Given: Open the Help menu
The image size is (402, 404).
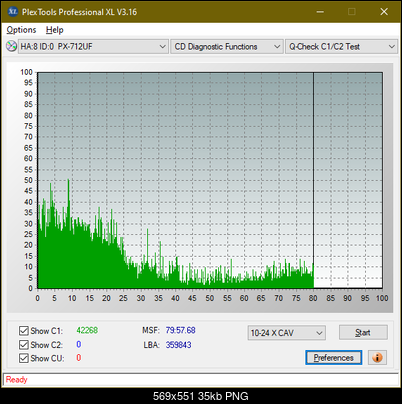Looking at the screenshot, I should point(54,30).
